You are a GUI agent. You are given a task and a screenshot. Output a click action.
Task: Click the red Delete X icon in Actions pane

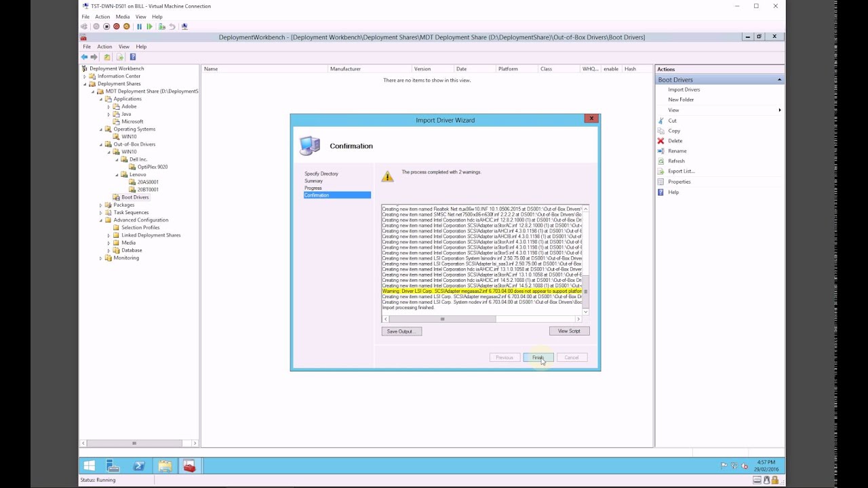pos(660,141)
